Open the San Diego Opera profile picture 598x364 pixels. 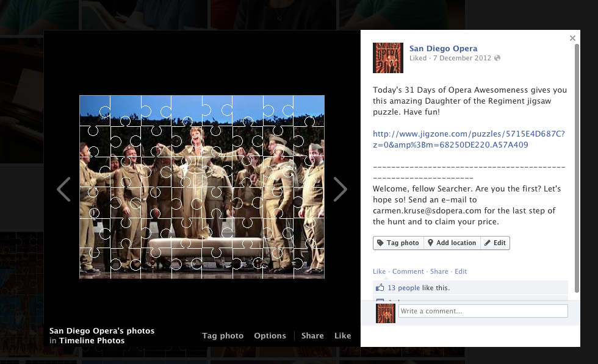coord(388,58)
